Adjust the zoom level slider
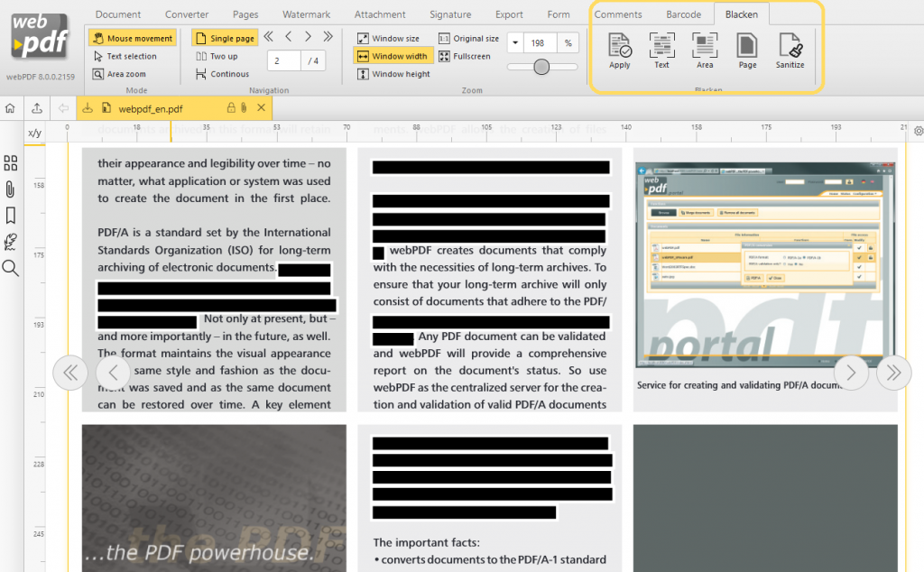Viewport: 924px width, 572px height. tap(541, 66)
